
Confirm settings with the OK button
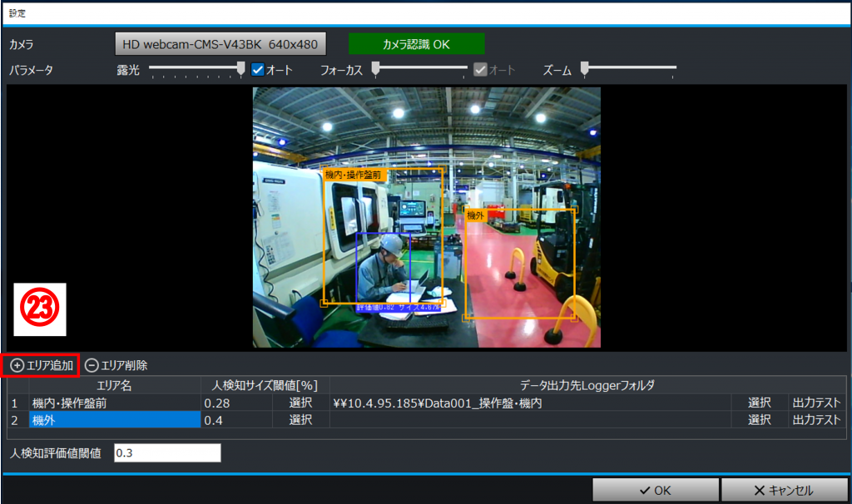tap(656, 491)
